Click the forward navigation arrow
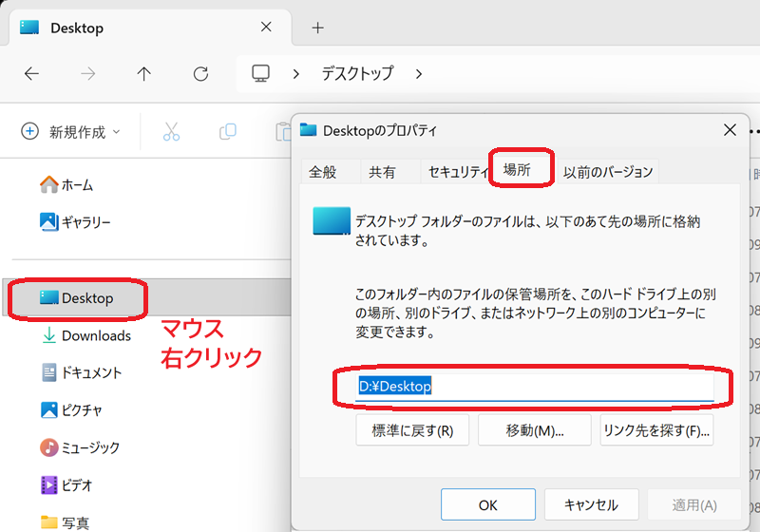This screenshot has height=532, width=760. click(87, 74)
